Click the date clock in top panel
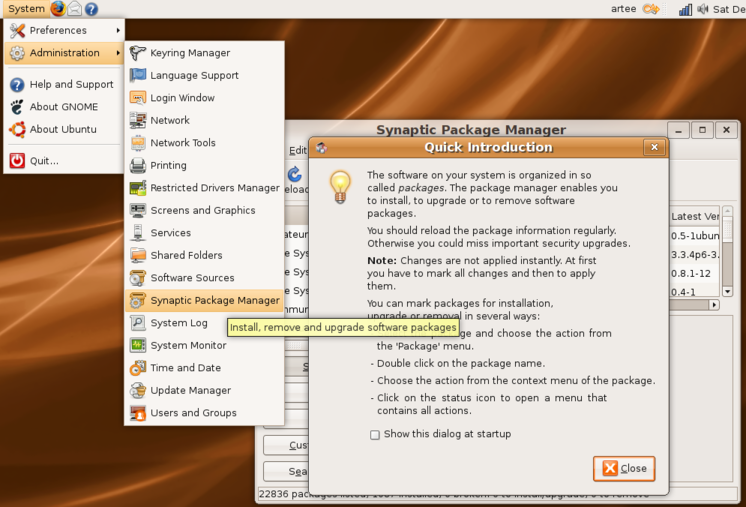This screenshot has width=746, height=507. pos(729,9)
